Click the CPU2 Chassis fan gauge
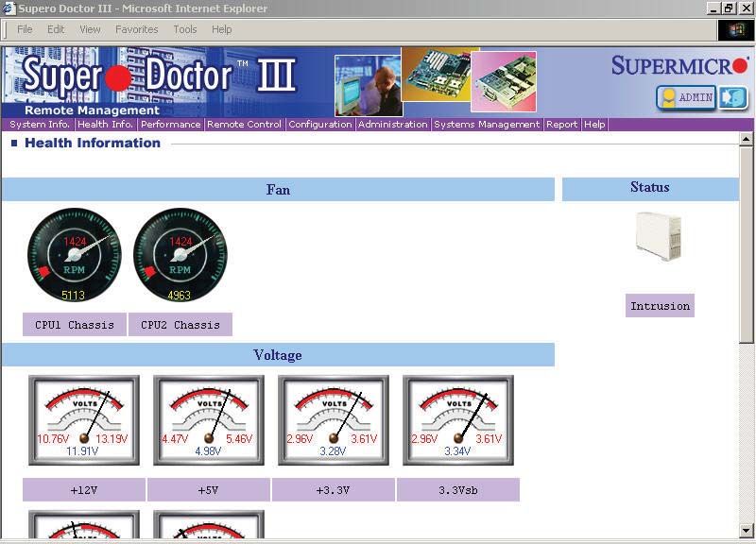The image size is (756, 544). [x=180, y=255]
